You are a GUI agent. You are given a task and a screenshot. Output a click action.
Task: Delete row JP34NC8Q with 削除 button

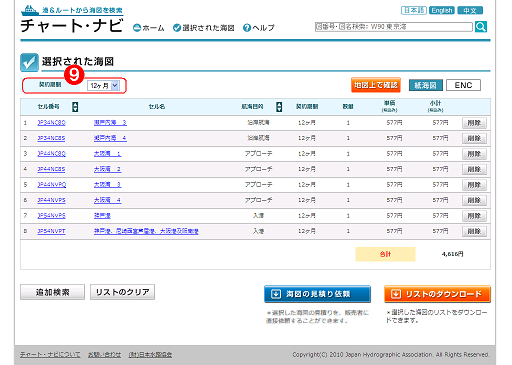[474, 123]
